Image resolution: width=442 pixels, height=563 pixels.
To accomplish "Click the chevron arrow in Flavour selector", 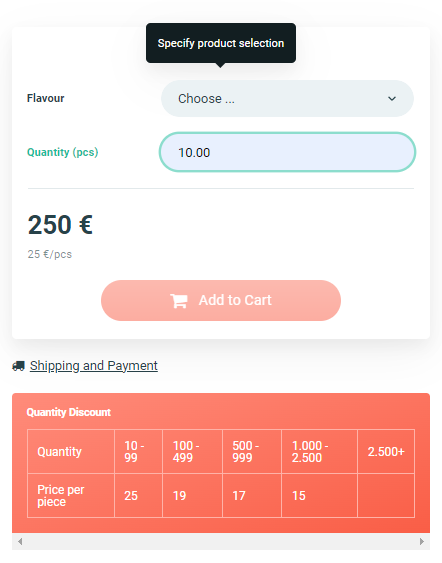I will pos(392,98).
